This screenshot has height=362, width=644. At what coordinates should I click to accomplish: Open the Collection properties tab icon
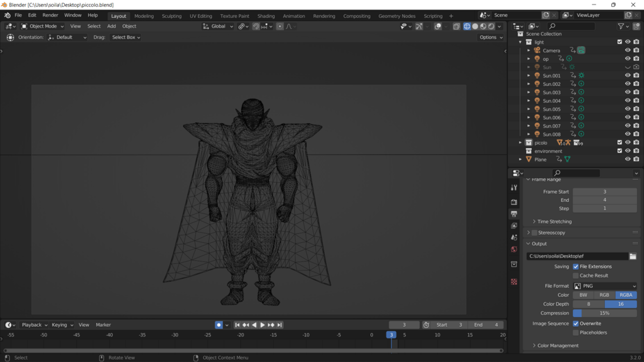(x=514, y=265)
